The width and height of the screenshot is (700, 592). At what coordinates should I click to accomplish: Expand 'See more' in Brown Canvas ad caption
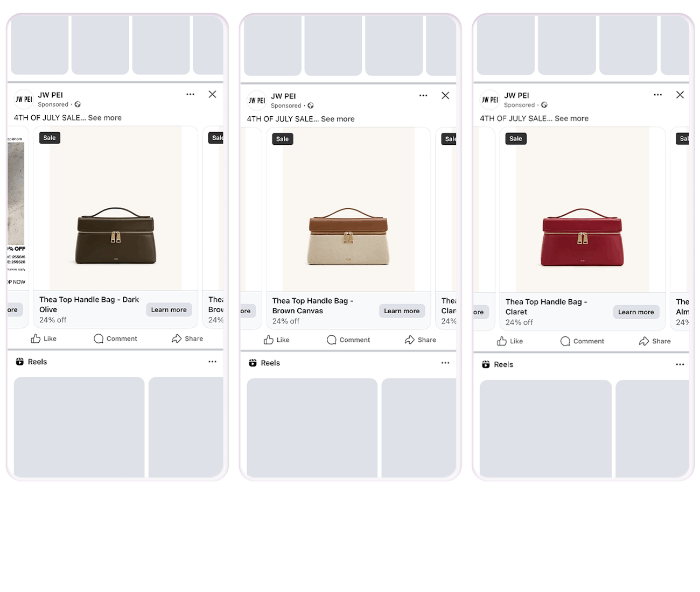click(338, 119)
